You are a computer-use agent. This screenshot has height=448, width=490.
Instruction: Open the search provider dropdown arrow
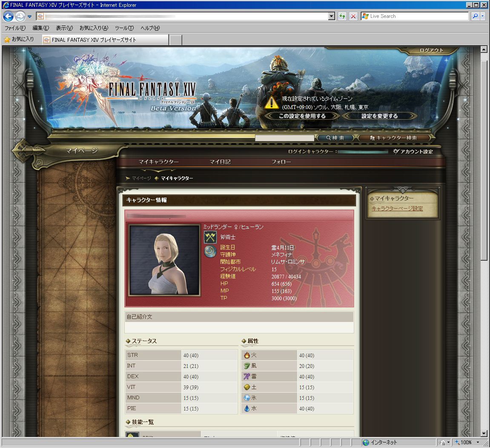coord(482,16)
